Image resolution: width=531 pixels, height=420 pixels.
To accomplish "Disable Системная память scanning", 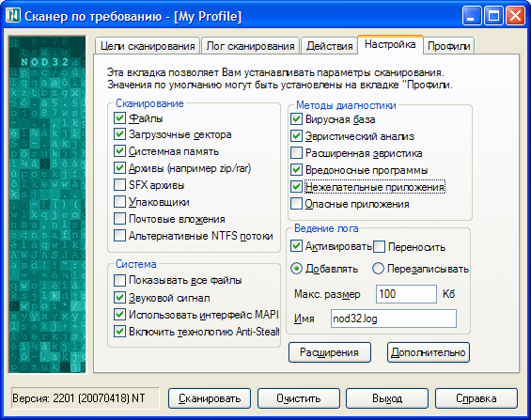I will point(119,151).
